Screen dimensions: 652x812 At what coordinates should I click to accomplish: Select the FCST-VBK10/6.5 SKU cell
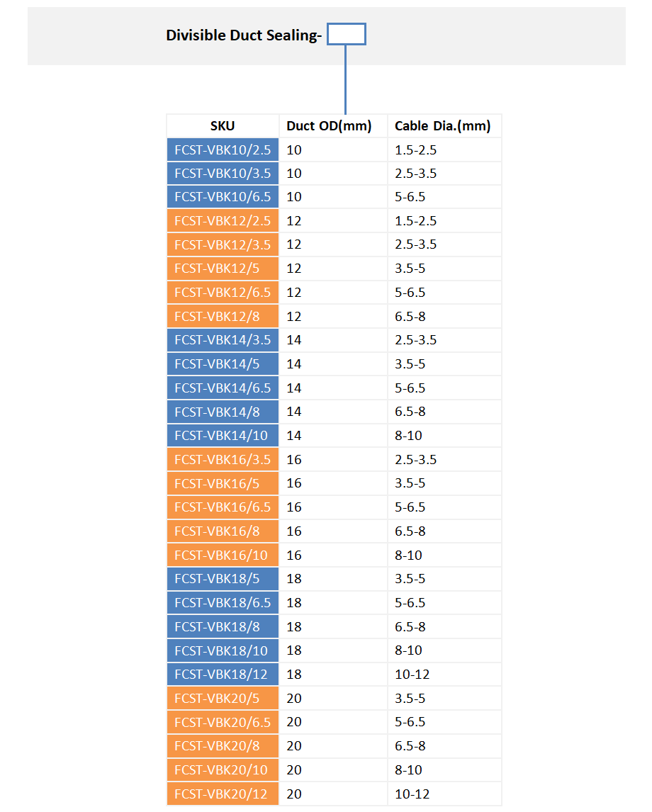223,197
